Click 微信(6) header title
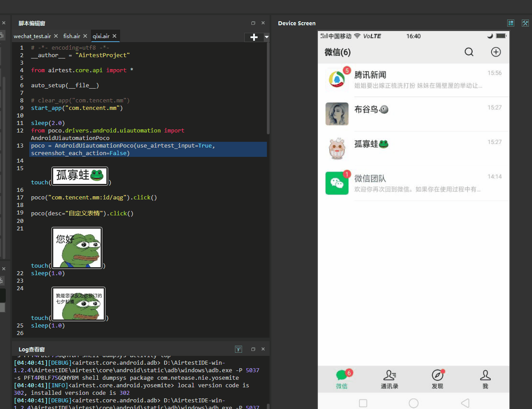 point(337,52)
